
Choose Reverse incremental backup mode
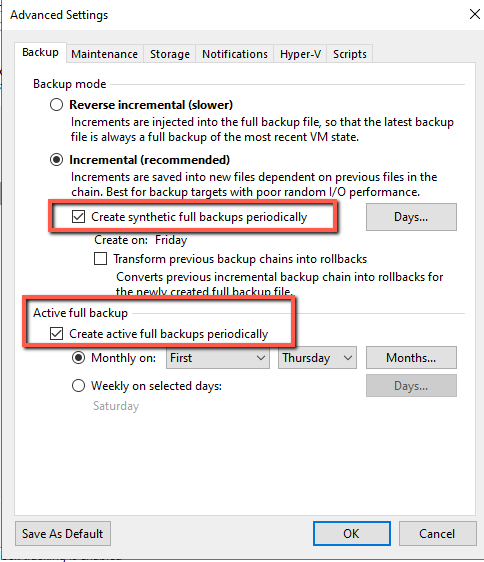pyautogui.click(x=56, y=105)
